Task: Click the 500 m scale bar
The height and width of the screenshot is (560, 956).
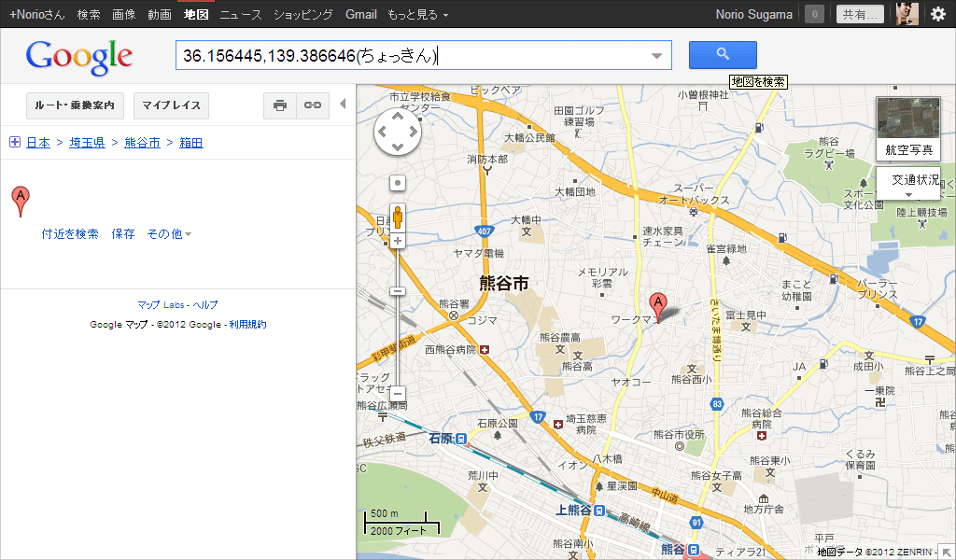Action: [x=401, y=523]
